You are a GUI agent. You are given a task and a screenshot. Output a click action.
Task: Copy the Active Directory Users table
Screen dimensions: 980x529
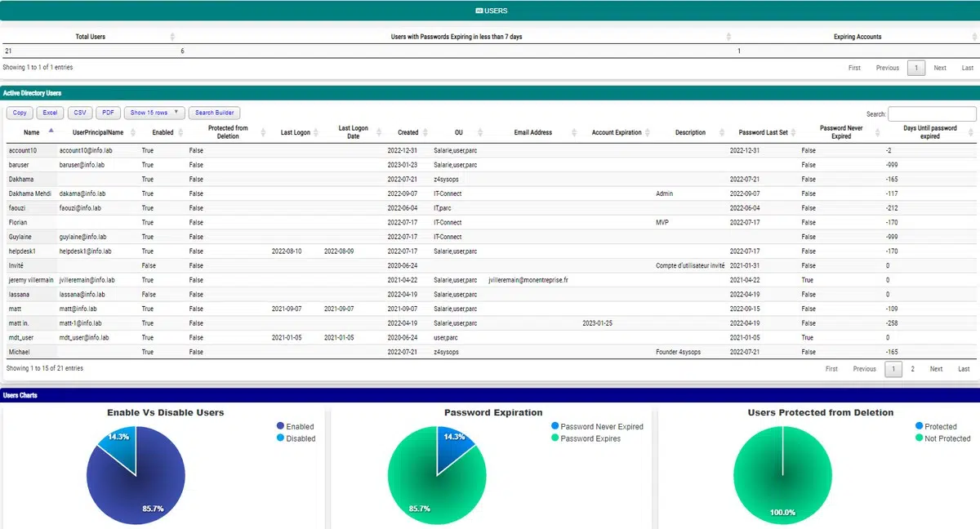click(19, 112)
